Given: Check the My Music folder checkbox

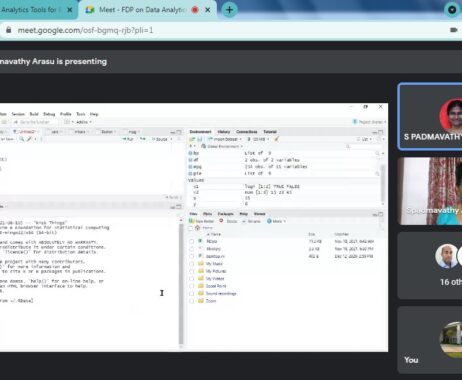Looking at the screenshot, I should pyautogui.click(x=192, y=264).
